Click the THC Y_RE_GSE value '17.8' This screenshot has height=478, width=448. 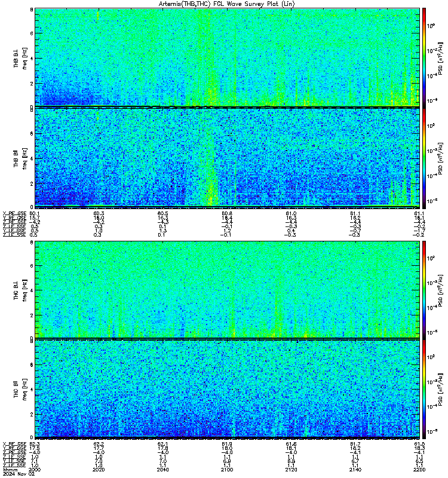pos(162,449)
